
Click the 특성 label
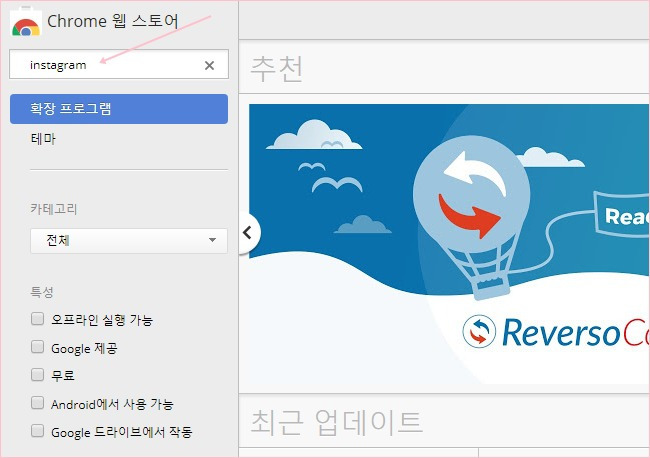click(42, 292)
